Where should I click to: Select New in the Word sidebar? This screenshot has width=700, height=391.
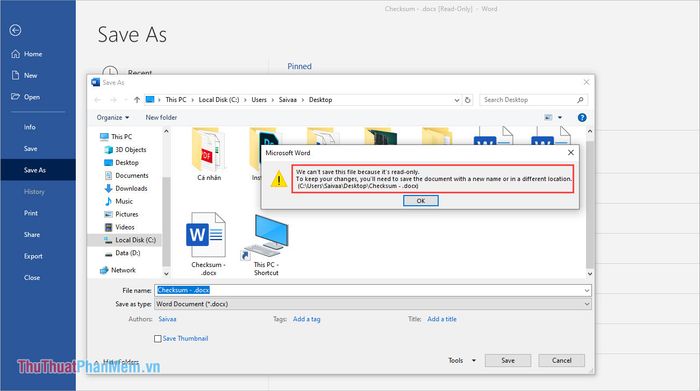tap(25, 75)
